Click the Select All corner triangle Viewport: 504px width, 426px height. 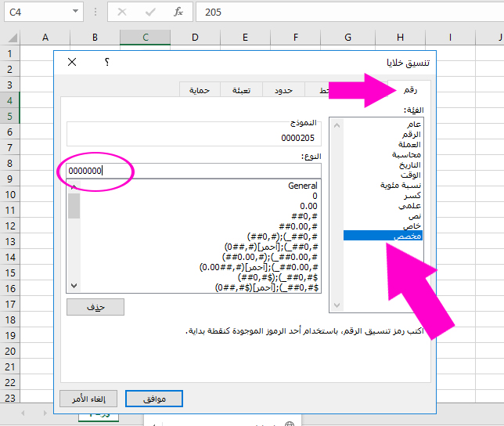(x=12, y=38)
